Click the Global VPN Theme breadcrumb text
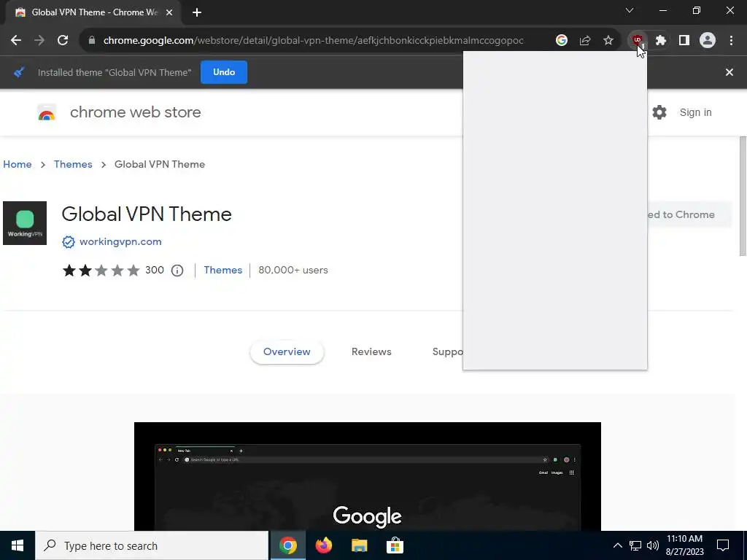 coord(160,164)
